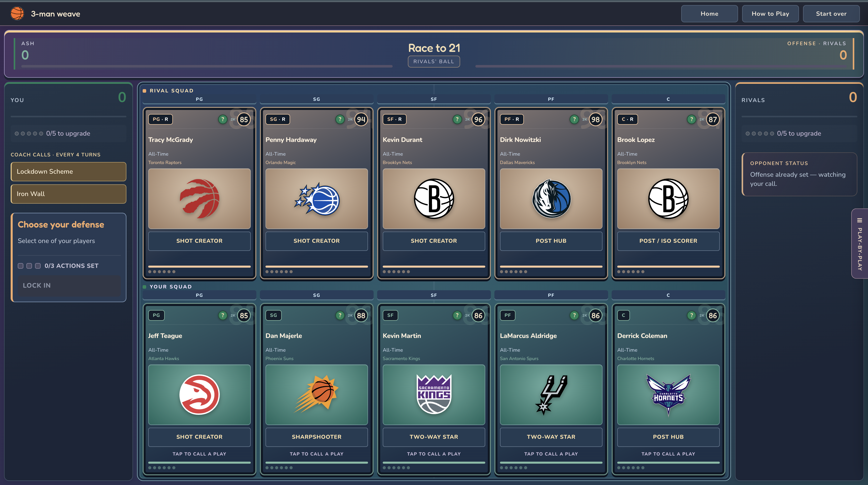Select the Charlotte Hornets logo on Coleman's card
The image size is (868, 485).
tap(669, 395)
